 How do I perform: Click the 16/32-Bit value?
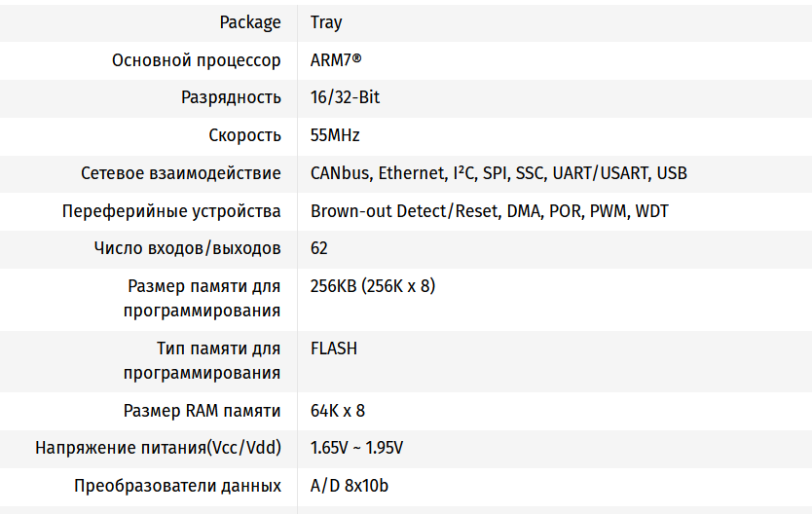pyautogui.click(x=345, y=97)
